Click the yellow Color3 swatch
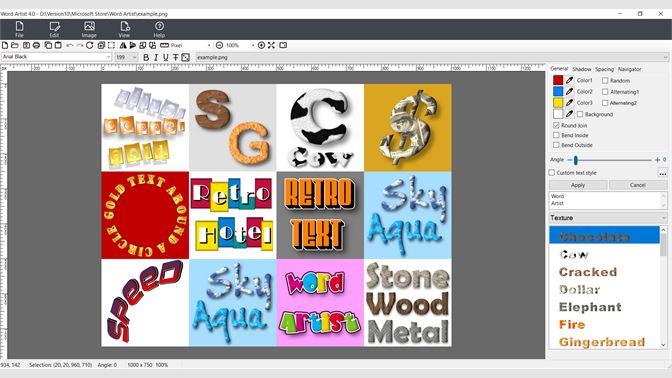672x378 pixels. pos(558,102)
